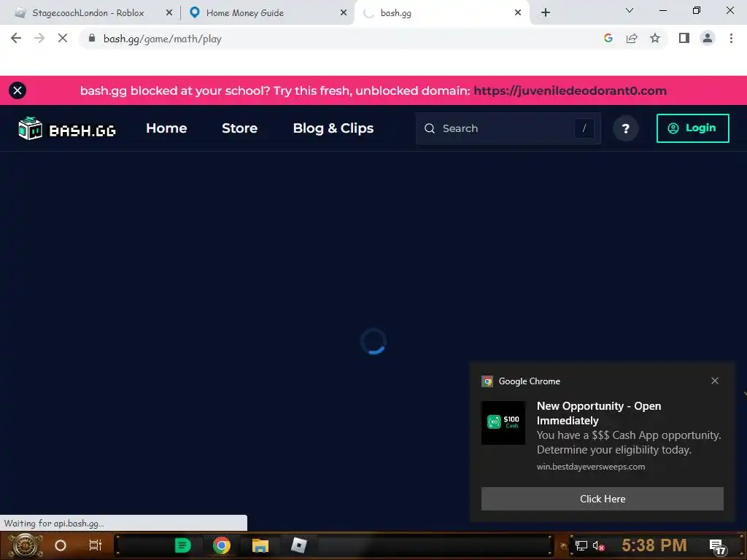Open the question mark help button
This screenshot has width=747, height=560.
[x=625, y=128]
